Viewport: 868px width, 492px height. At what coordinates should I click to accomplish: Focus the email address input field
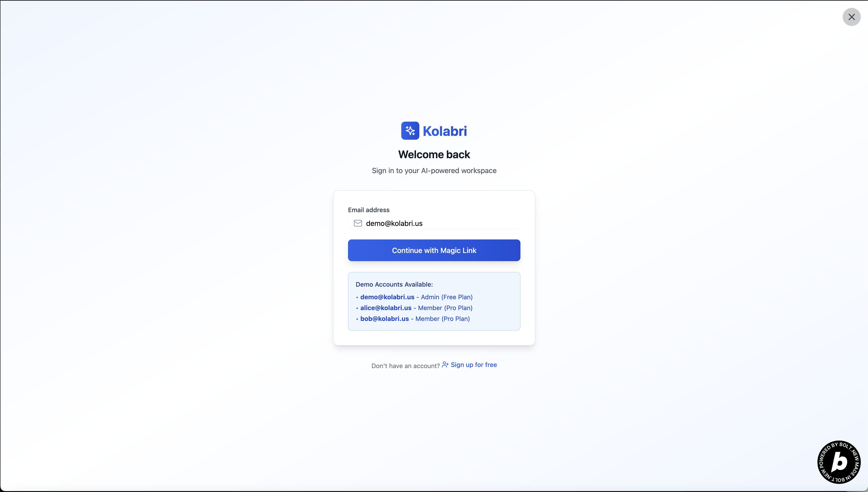[x=439, y=223]
